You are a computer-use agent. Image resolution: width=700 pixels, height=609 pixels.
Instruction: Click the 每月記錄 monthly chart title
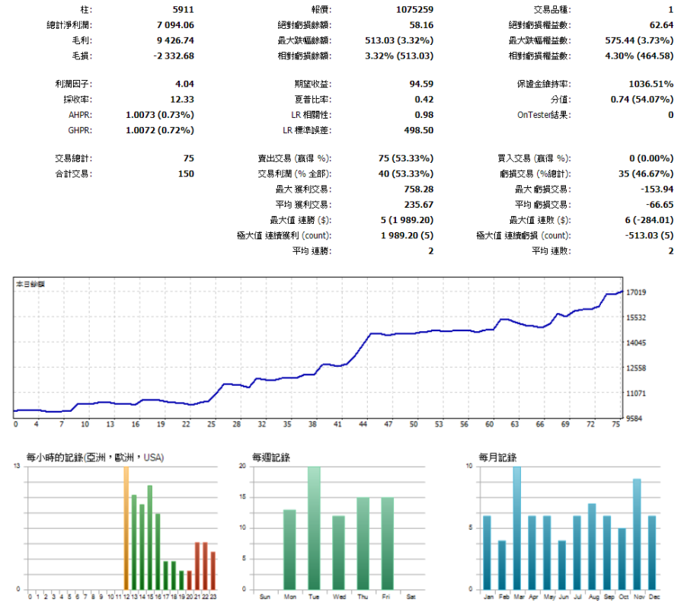497,458
